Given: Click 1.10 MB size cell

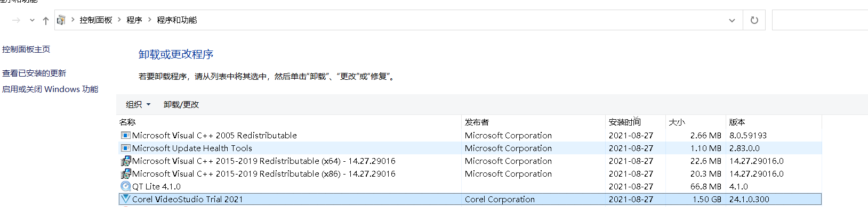Looking at the screenshot, I should tap(706, 148).
